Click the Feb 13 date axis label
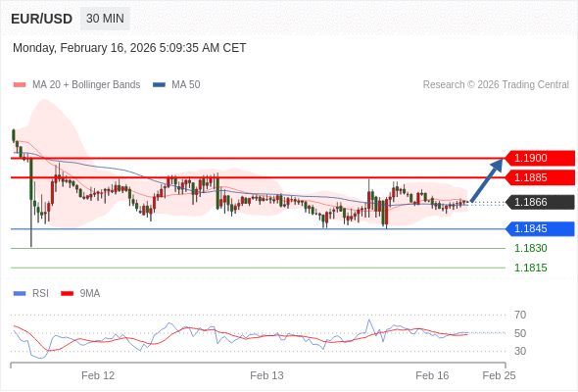 [x=266, y=375]
